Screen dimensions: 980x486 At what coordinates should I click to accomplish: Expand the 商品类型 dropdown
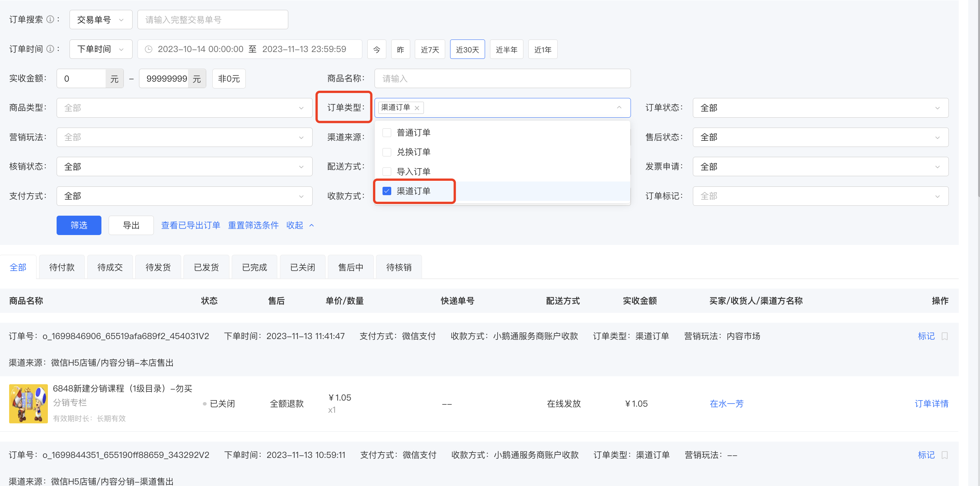pos(185,108)
